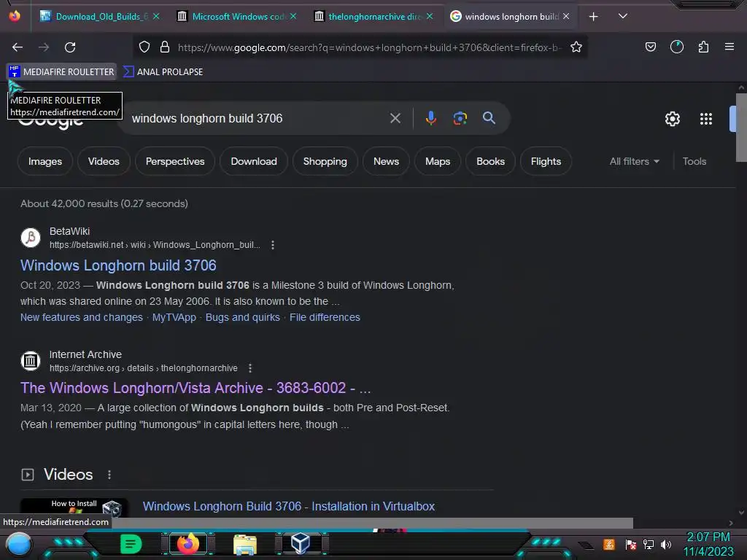Viewport: 747px width, 560px height.
Task: Click the address bar URL field
Action: tap(370, 47)
